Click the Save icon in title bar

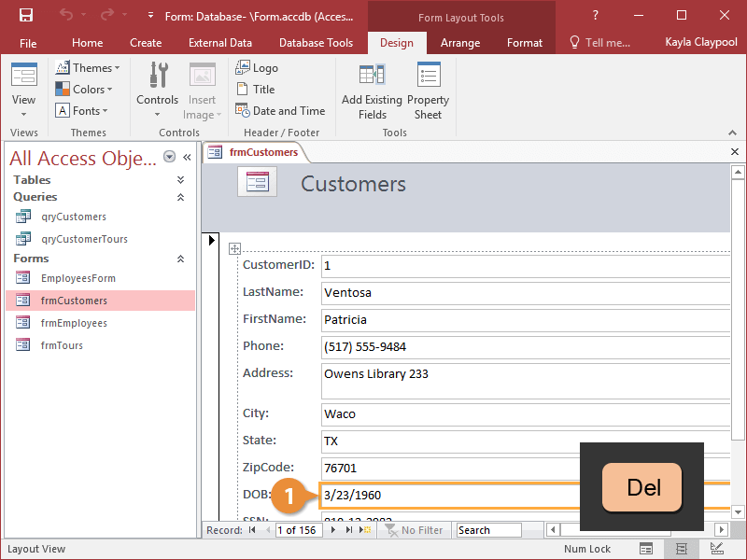[x=25, y=15]
